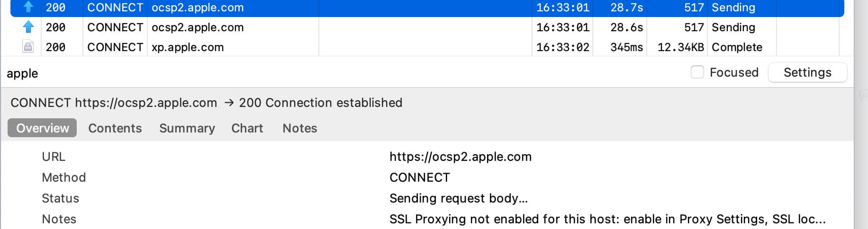The width and height of the screenshot is (868, 229).
Task: Click the blue upload arrow on the second ocsp2 row
Action: click(28, 27)
